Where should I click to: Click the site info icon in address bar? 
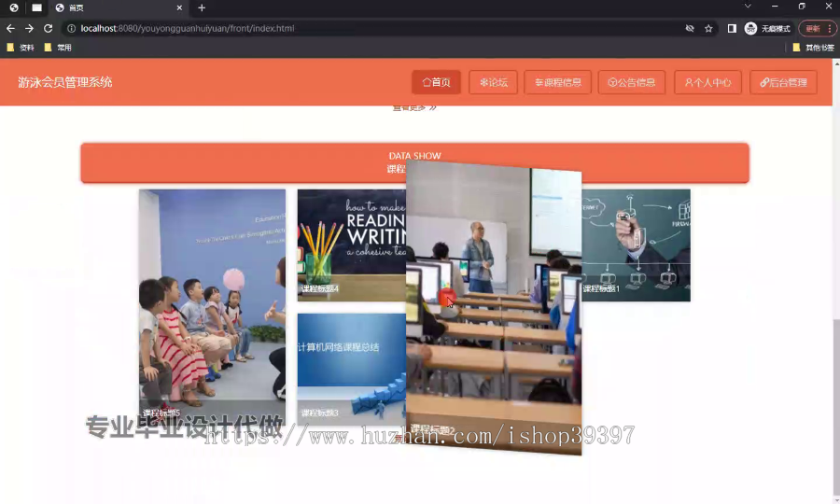click(x=71, y=28)
